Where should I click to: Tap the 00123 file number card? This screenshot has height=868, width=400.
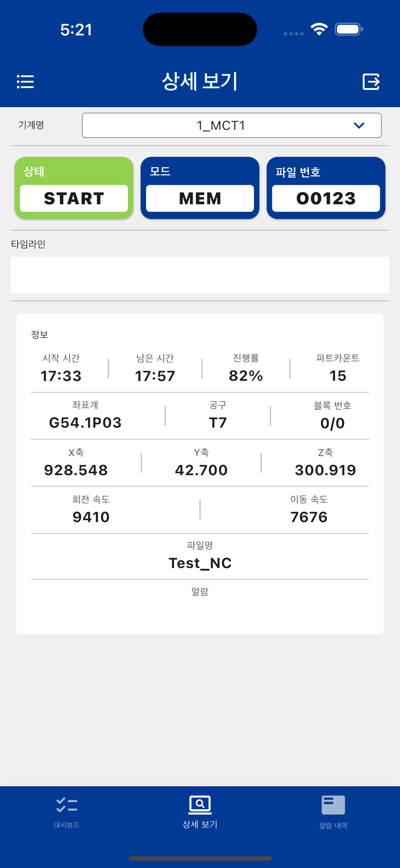[326, 188]
